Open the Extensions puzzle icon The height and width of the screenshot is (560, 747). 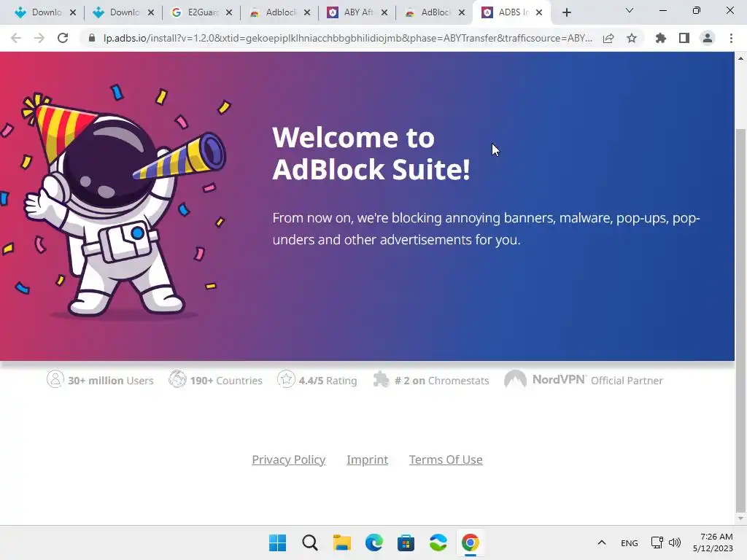[661, 38]
